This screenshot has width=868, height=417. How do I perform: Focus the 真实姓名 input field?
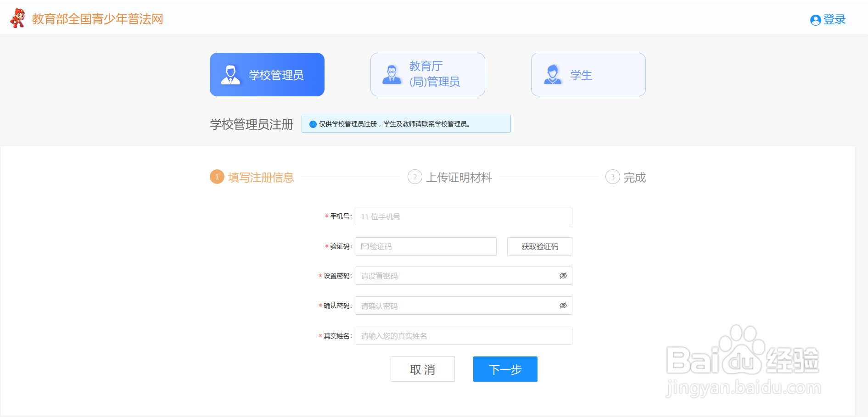(464, 336)
